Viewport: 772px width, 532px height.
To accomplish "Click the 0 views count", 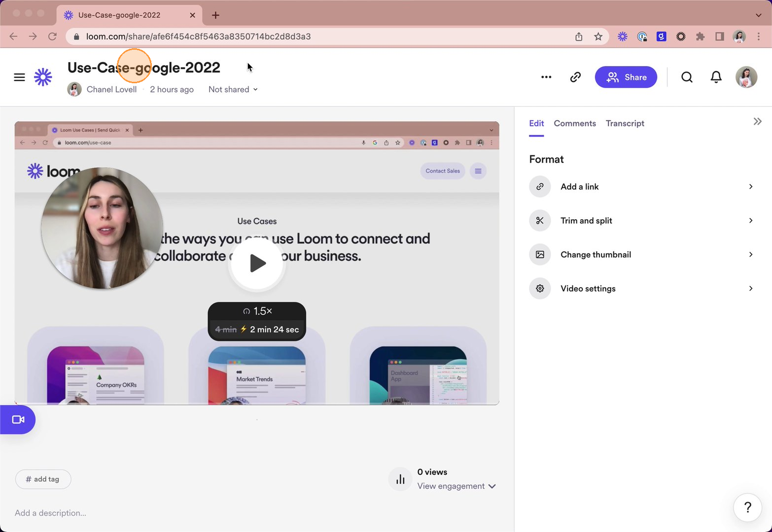I will [432, 472].
